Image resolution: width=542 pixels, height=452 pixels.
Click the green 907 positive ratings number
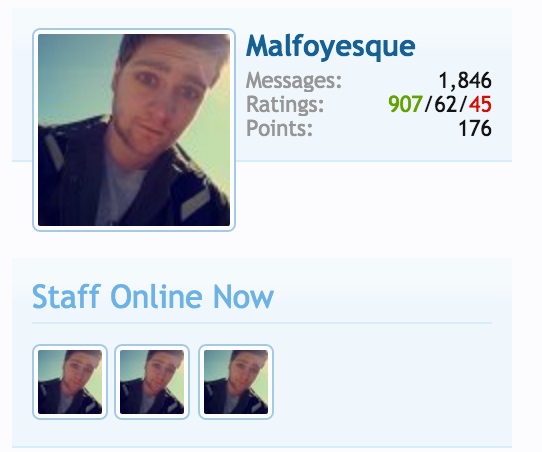tap(405, 104)
